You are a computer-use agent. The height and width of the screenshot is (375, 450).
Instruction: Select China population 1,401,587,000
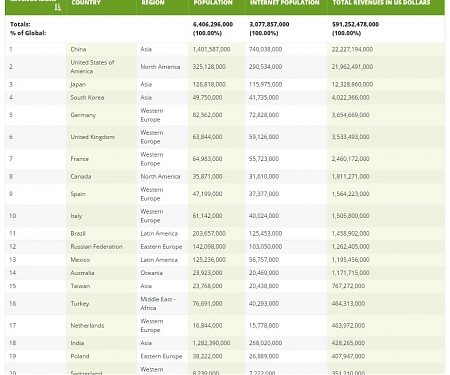211,49
